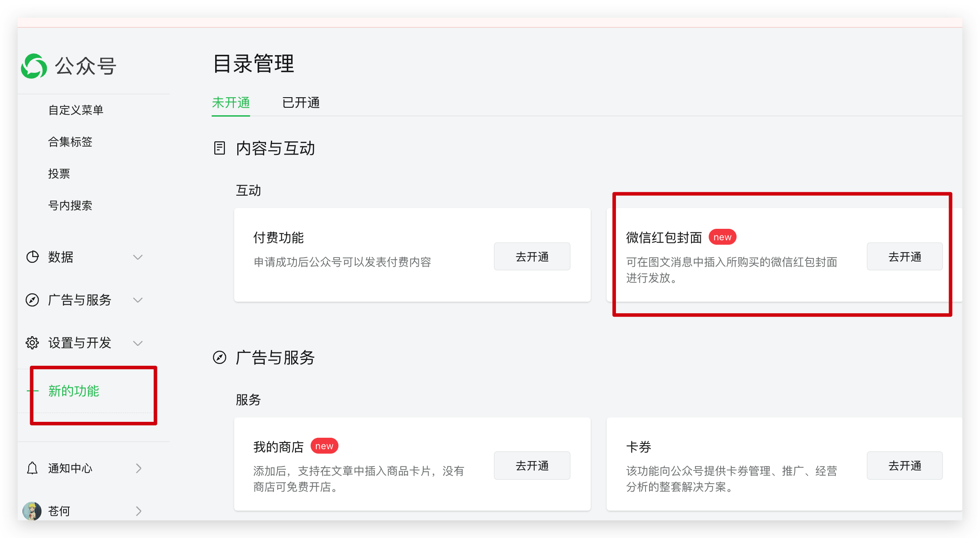Click the document icon beside 内容与互动
This screenshot has height=538, width=980.
(220, 148)
